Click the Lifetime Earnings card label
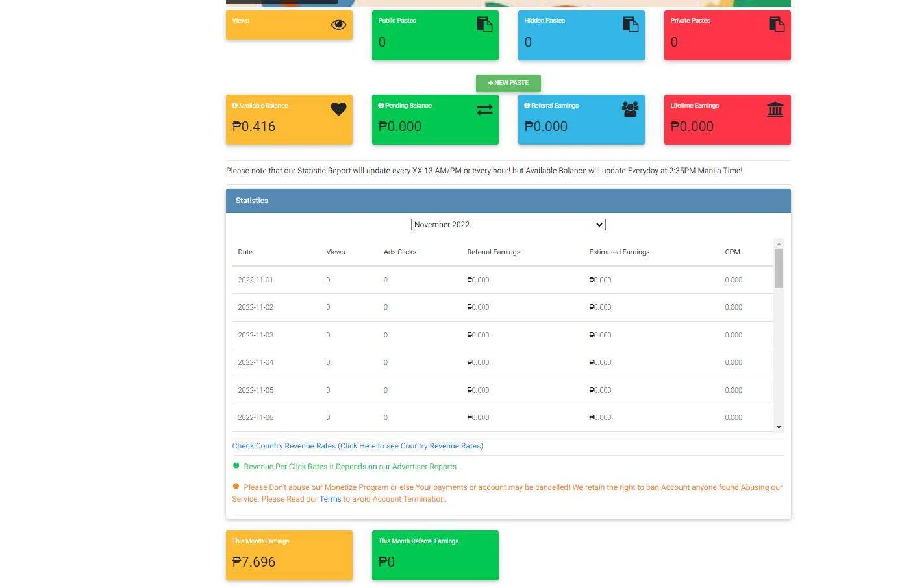Screen dimensions: 915x588 tap(695, 105)
